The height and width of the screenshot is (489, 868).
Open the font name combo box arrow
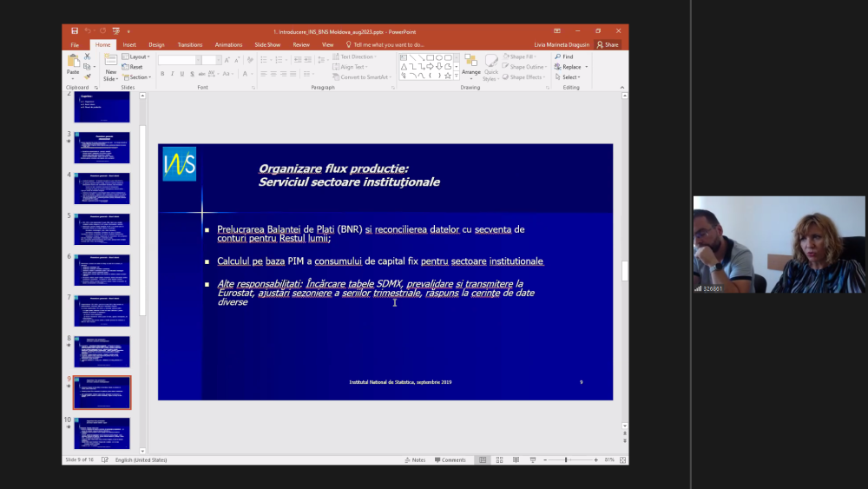(198, 60)
